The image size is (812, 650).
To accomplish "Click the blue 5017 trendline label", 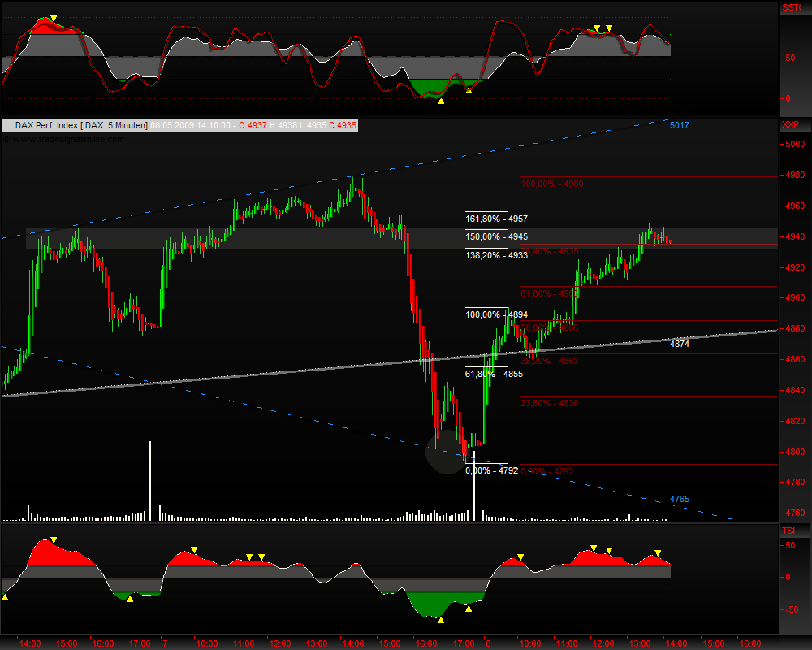I will tap(680, 126).
